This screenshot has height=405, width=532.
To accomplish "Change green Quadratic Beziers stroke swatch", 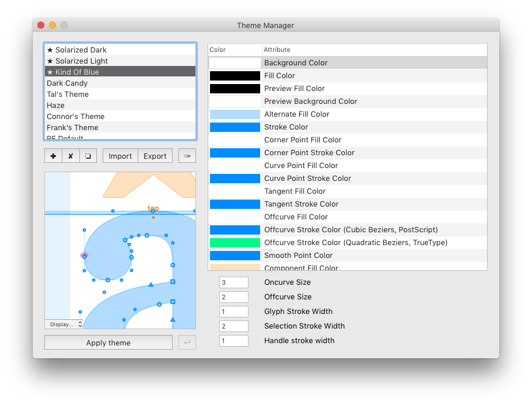I will (235, 242).
